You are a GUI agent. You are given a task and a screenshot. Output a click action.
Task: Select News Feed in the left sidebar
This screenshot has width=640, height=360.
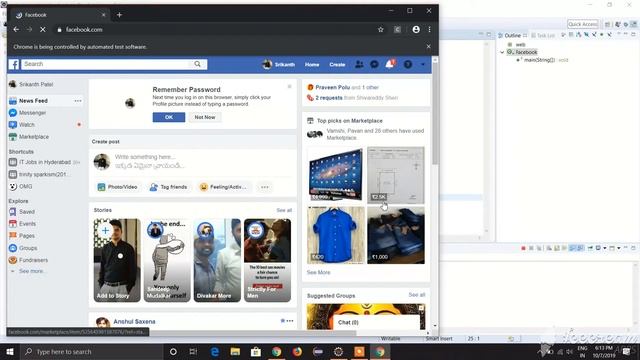[x=33, y=100]
